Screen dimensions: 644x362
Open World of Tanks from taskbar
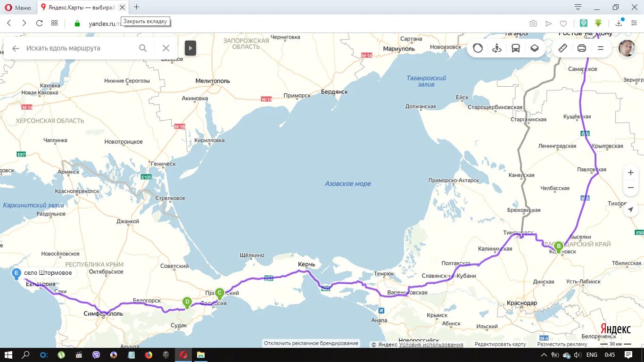point(165,355)
